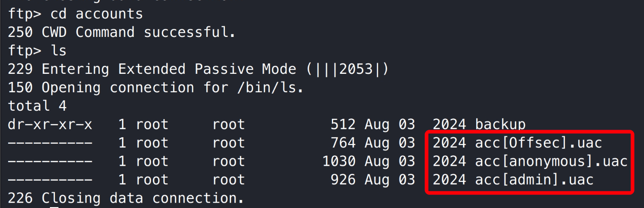Select the backup directory name
This screenshot has width=644, height=208.
500,124
